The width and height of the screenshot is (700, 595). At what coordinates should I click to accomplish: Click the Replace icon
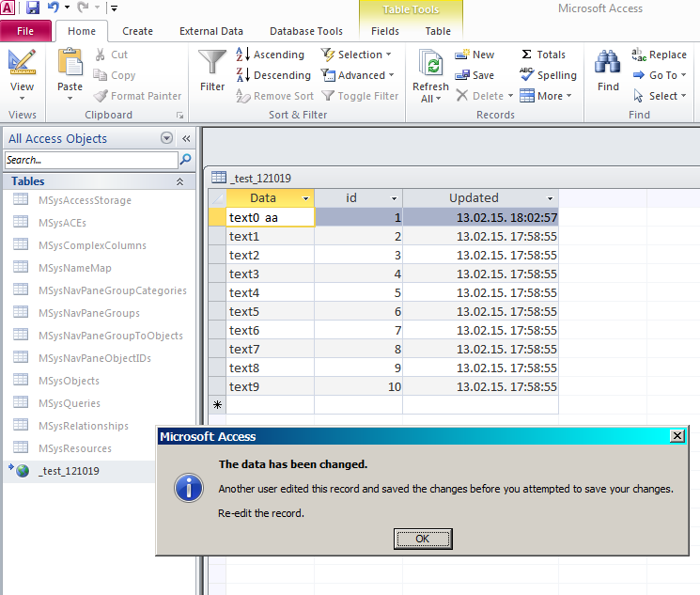point(639,55)
